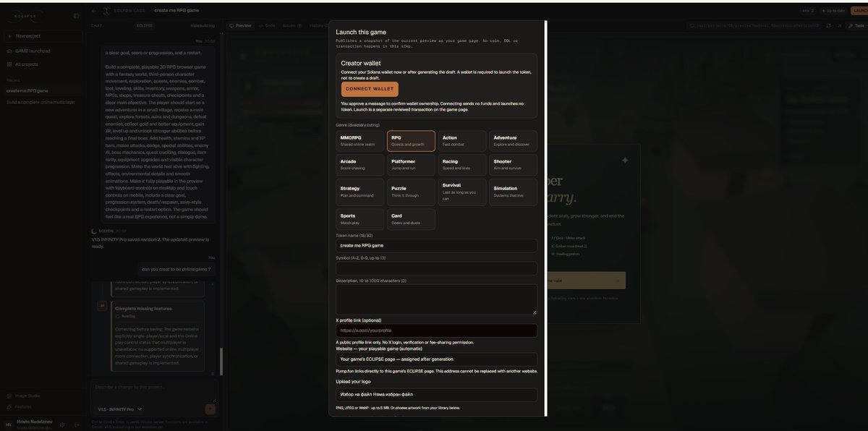Click the 'Up to date' status
The height and width of the screenshot is (431, 868).
tap(833, 11)
